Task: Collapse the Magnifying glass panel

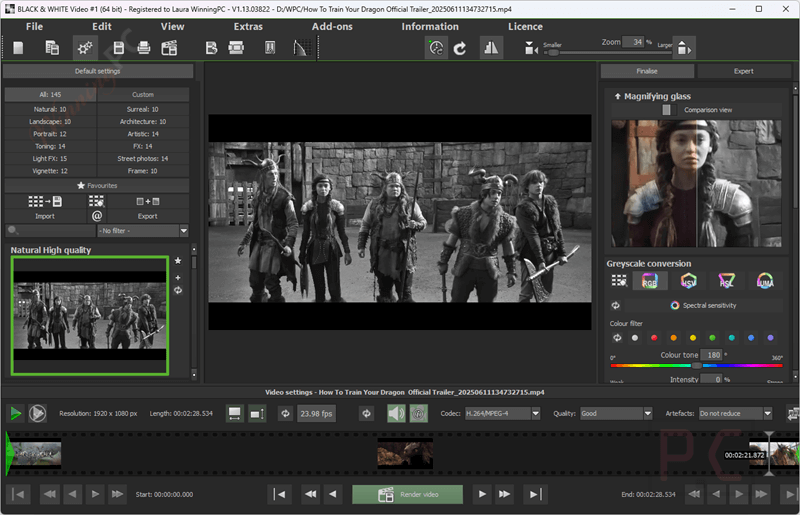Action: click(x=617, y=96)
